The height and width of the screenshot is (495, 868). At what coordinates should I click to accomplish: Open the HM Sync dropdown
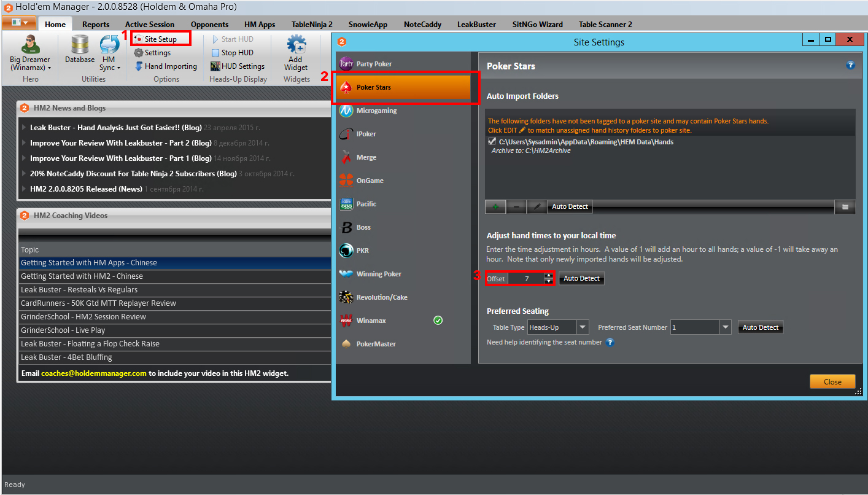click(109, 53)
